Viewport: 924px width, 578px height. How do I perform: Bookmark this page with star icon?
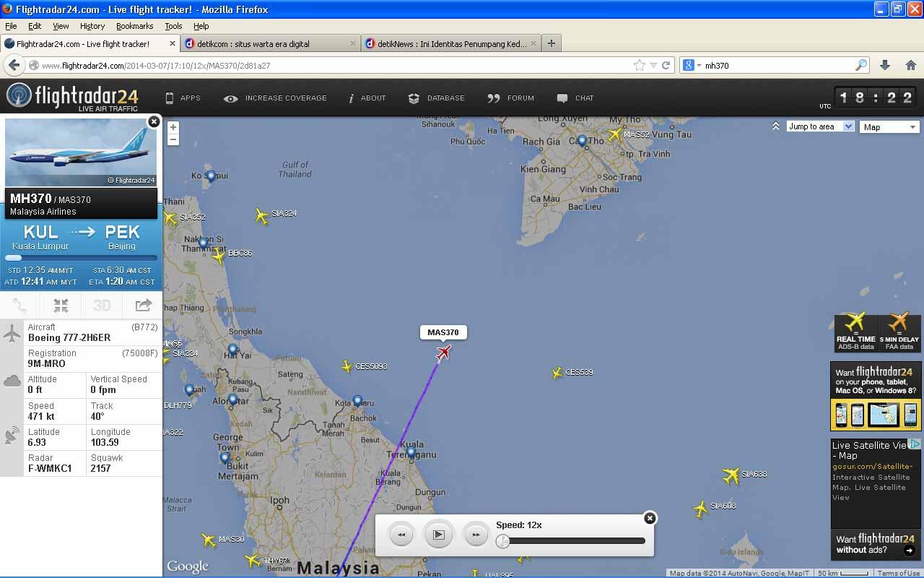639,65
